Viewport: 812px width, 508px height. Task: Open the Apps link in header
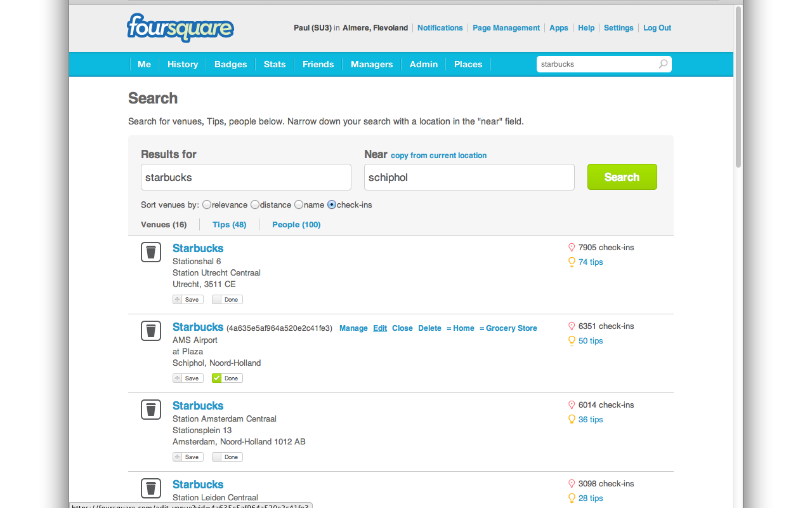click(x=559, y=28)
